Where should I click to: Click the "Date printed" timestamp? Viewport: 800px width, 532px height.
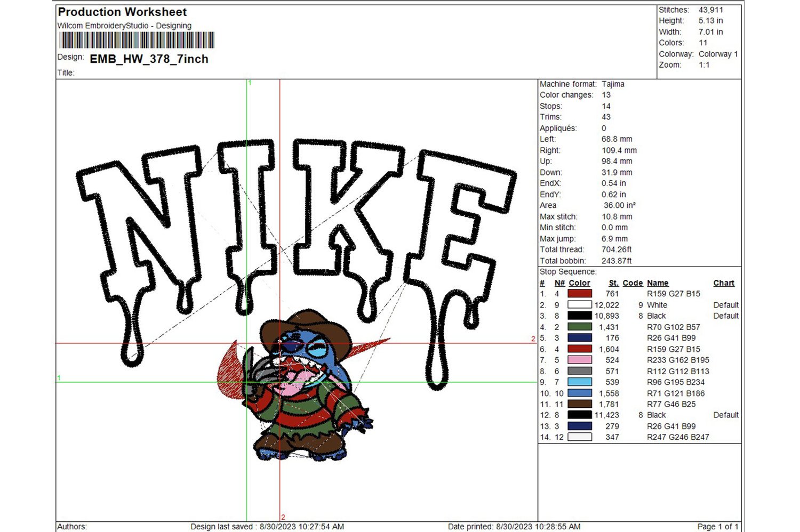[x=514, y=527]
